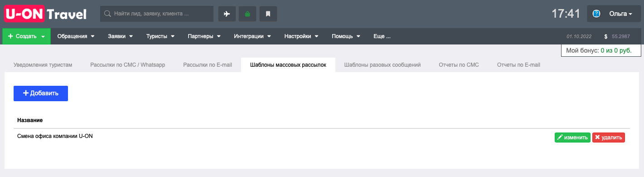This screenshot has height=177, width=644.
Task: Open the Настройки menu
Action: (301, 36)
